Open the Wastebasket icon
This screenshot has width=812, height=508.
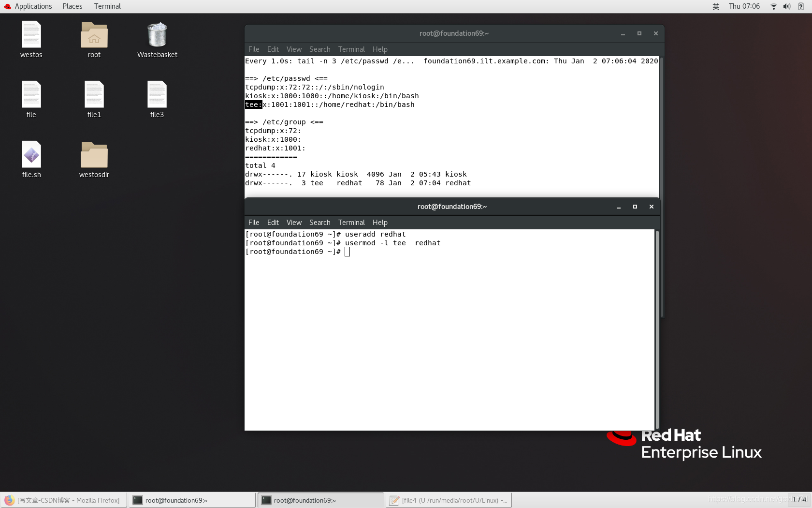157,40
